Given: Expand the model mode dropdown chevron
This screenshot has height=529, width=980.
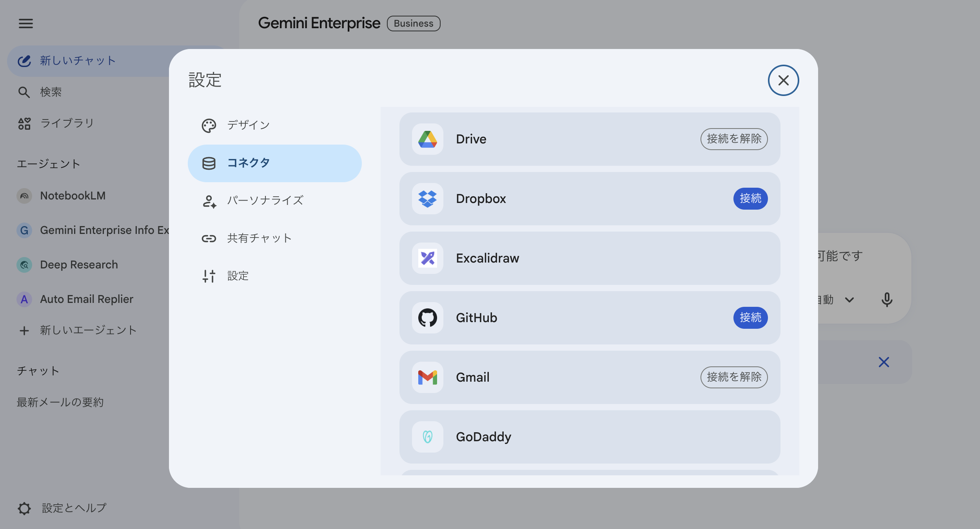Looking at the screenshot, I should point(849,300).
